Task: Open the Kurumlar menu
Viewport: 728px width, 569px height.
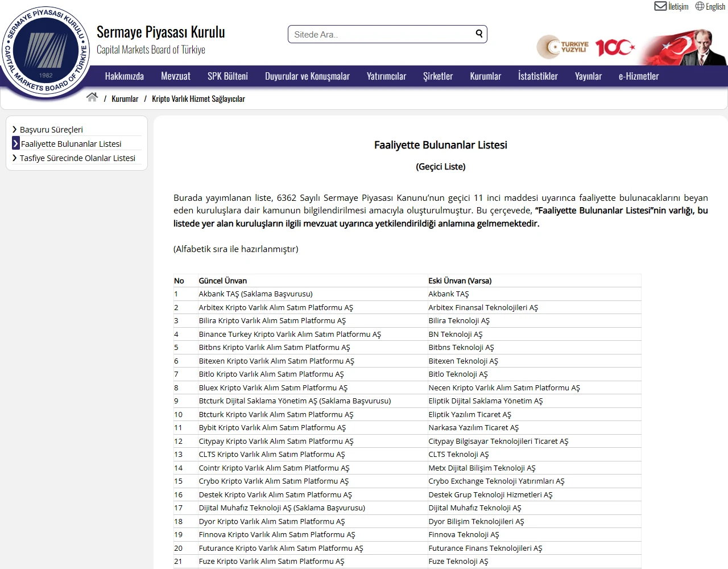Action: [486, 76]
